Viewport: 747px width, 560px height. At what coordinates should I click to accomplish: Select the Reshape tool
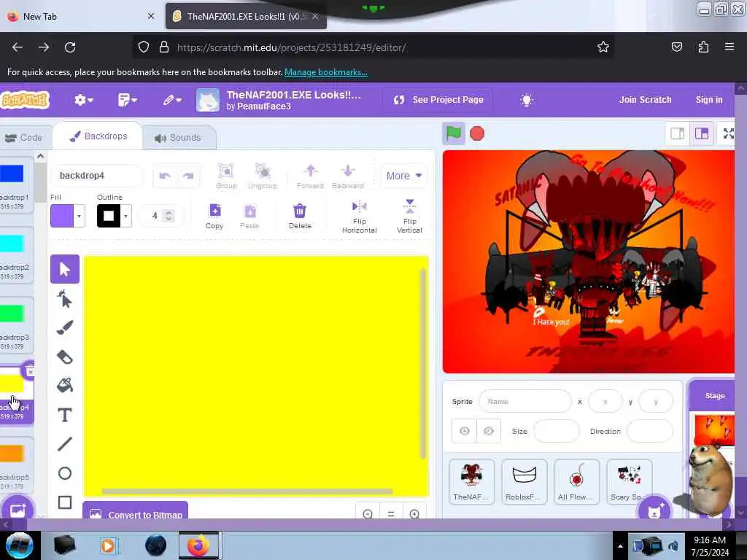(x=65, y=299)
